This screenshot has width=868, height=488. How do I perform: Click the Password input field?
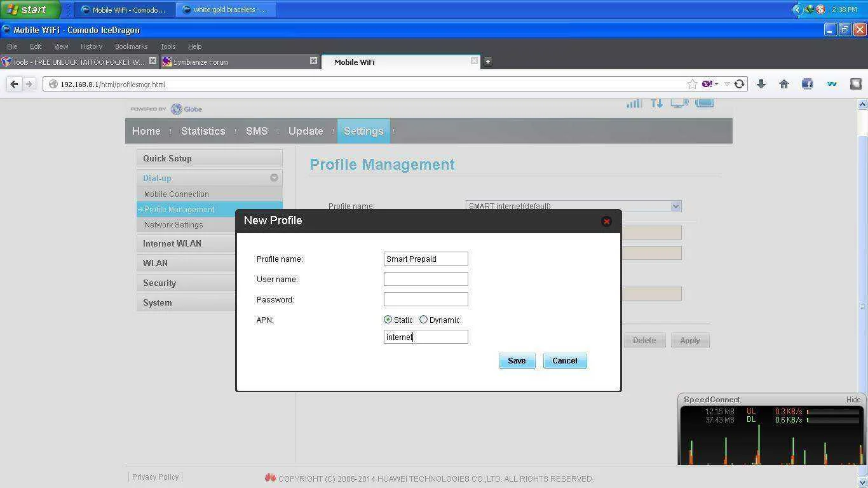coord(426,299)
